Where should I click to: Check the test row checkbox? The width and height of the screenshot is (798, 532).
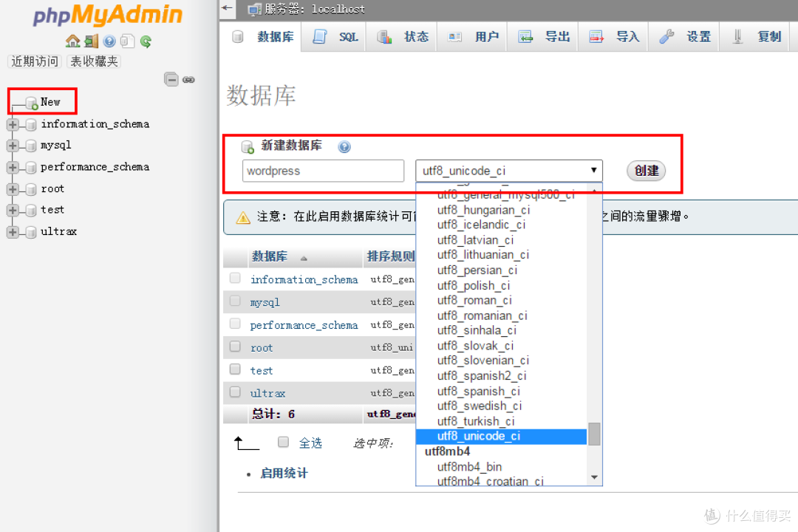pos(235,369)
